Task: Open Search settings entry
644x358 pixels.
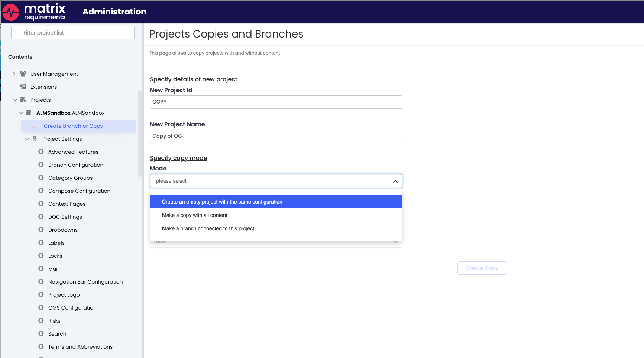Action: coord(57,334)
